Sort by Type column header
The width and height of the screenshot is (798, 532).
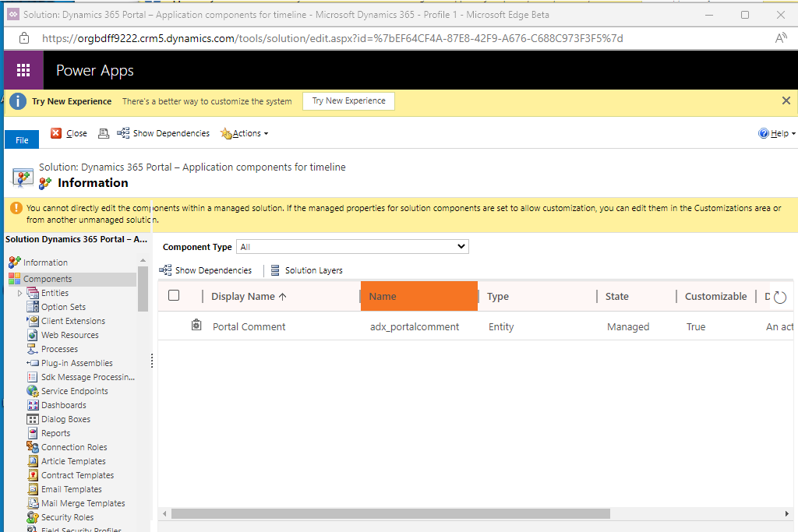497,296
